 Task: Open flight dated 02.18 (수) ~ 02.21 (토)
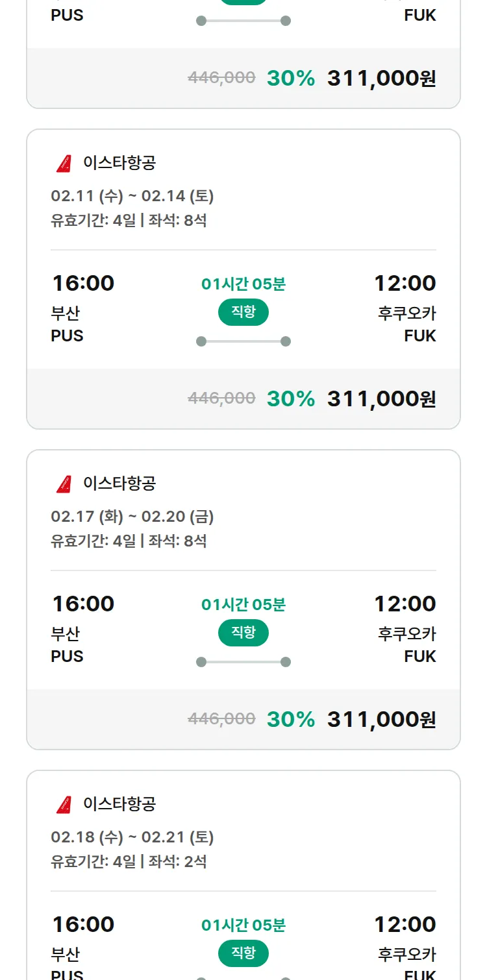tap(132, 837)
